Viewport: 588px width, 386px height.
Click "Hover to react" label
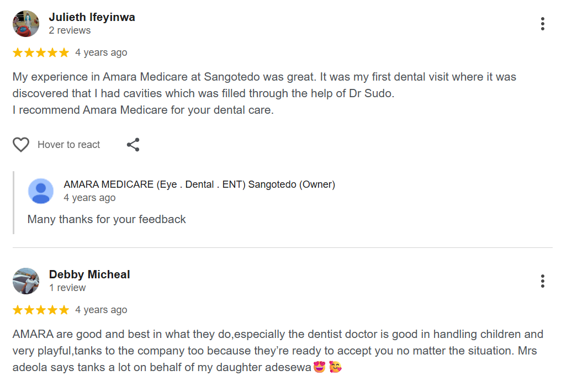click(x=68, y=145)
